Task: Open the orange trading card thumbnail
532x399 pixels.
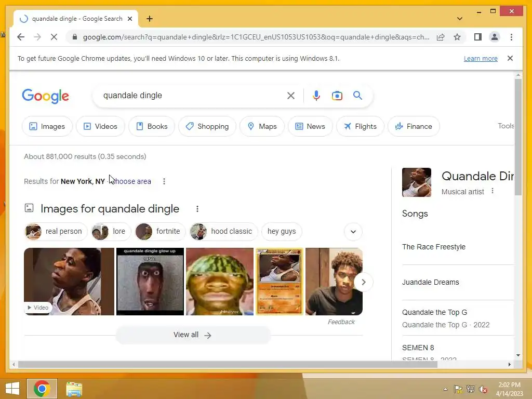Action: [x=280, y=282]
